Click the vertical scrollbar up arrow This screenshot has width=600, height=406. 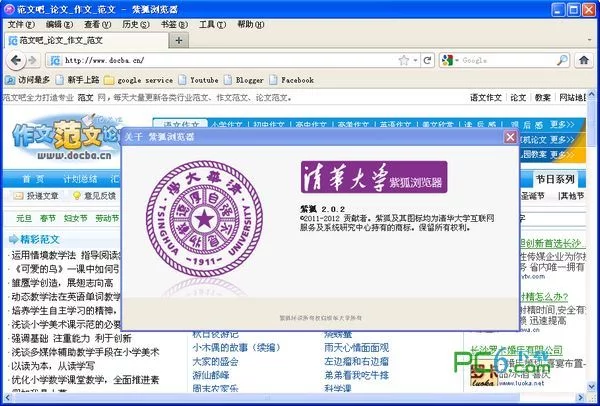592,94
